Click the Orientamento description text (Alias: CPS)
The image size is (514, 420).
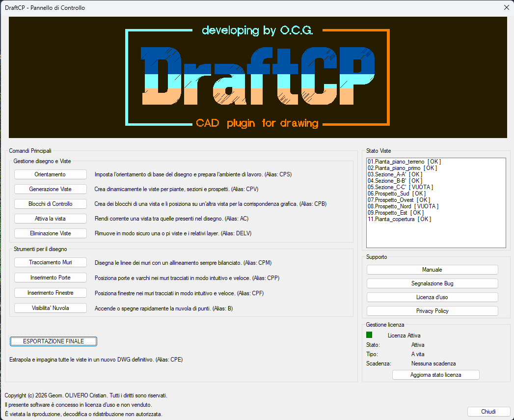point(193,174)
